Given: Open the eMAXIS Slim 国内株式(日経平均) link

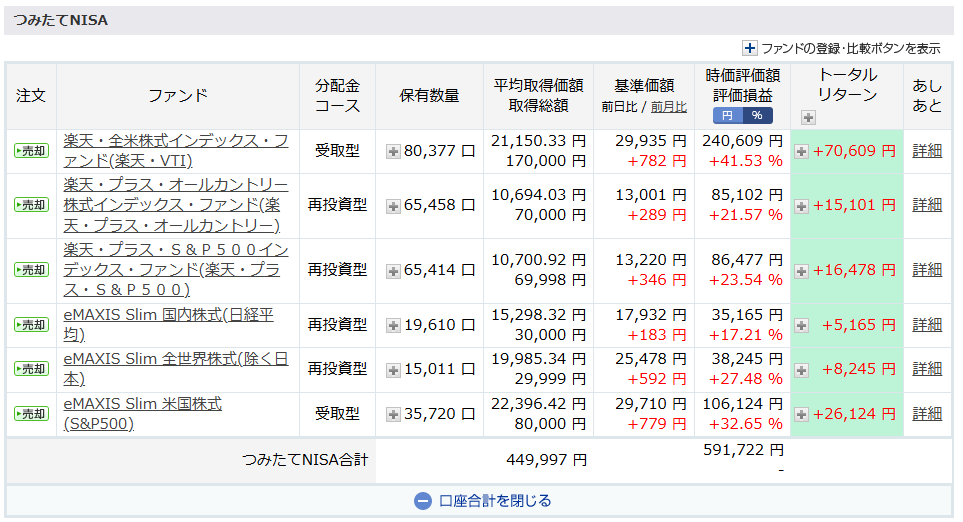Looking at the screenshot, I should click(x=168, y=324).
